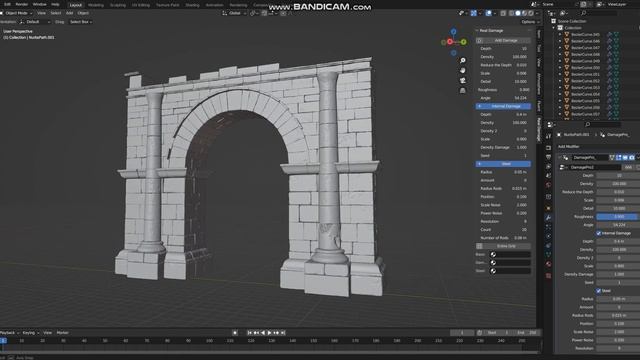Click the Basic material sphere icon
Image resolution: width=640 pixels, height=360 pixels.
[493, 254]
